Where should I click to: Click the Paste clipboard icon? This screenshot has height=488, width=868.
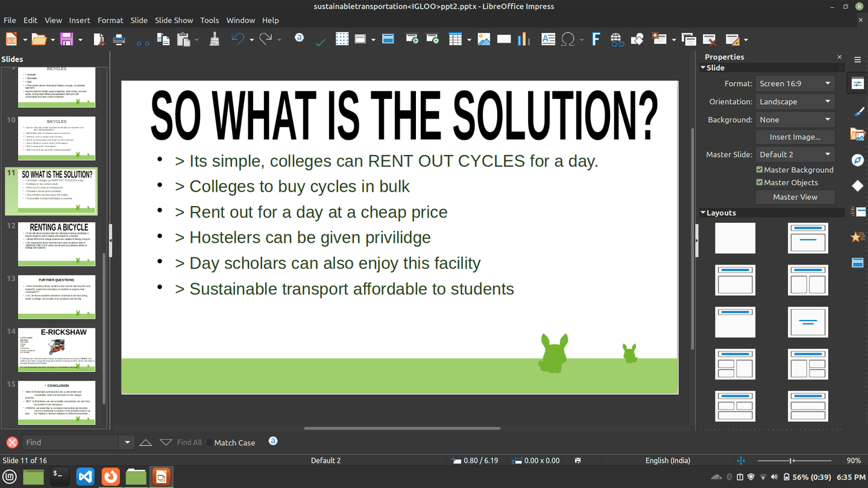click(184, 39)
